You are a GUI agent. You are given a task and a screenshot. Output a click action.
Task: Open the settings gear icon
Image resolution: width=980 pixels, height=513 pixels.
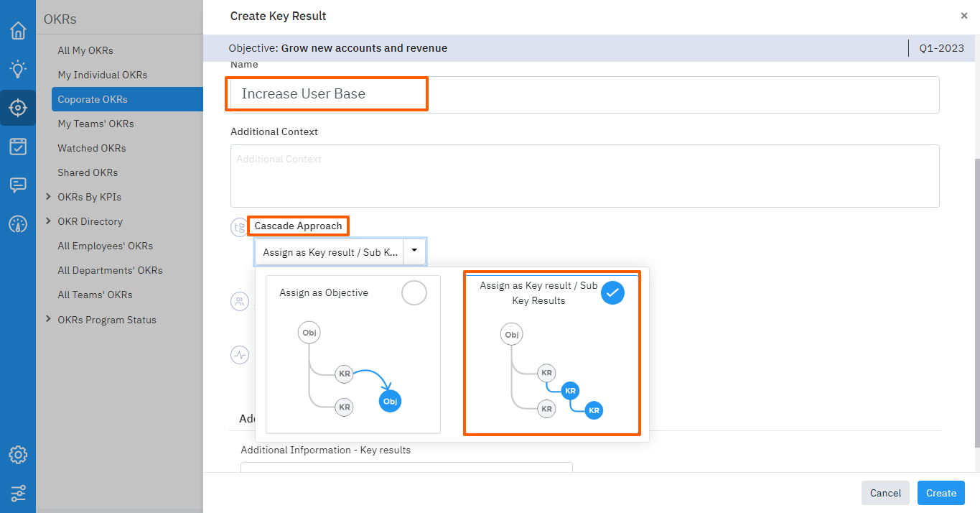pyautogui.click(x=18, y=455)
